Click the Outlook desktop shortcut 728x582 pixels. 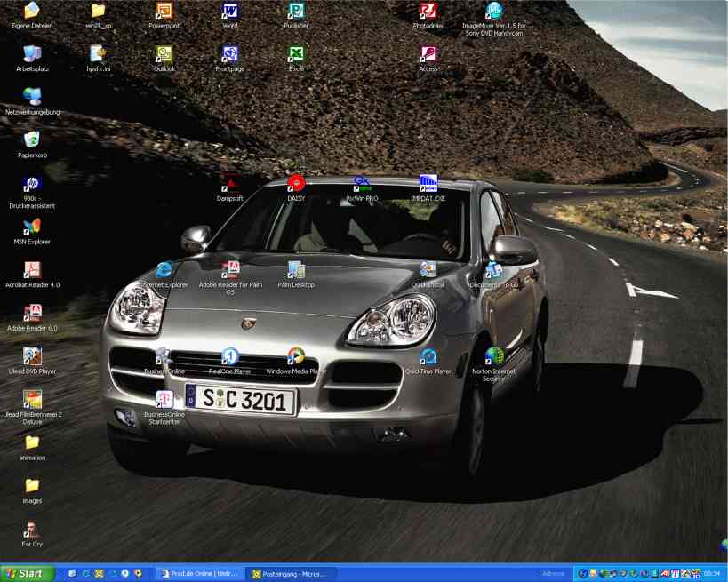coord(164,54)
